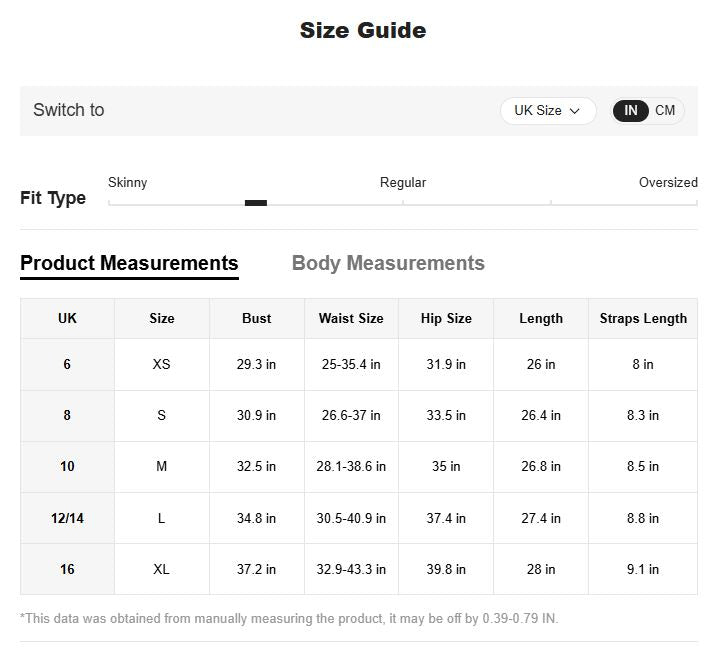Click the XL size cell
718x650 pixels.
[x=161, y=569]
